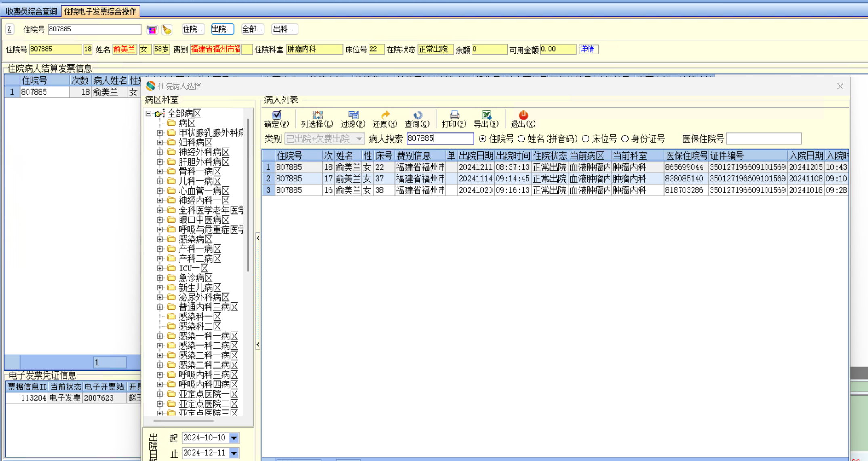Switch to the 住院电子发票综合操作 tab
Viewport: 868px width, 461px height.
pyautogui.click(x=100, y=11)
